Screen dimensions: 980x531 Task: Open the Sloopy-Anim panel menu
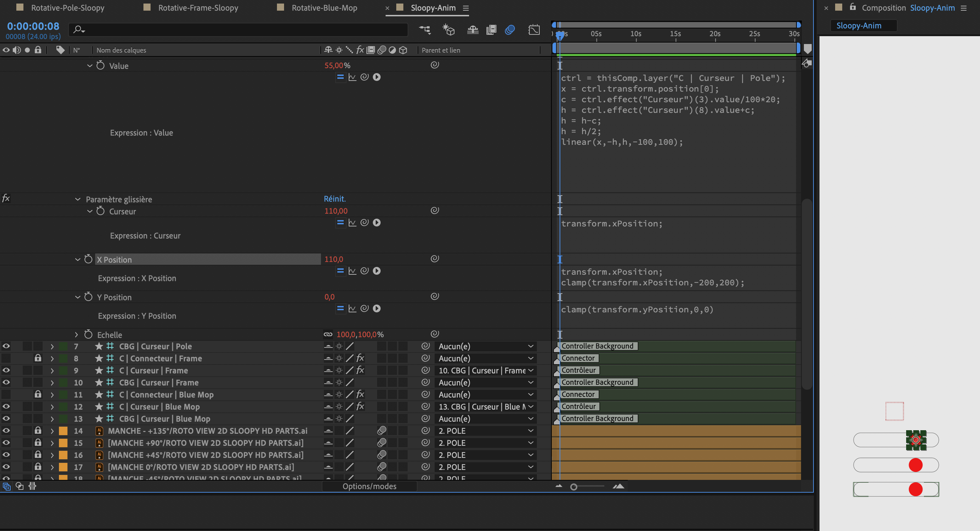tap(466, 7)
